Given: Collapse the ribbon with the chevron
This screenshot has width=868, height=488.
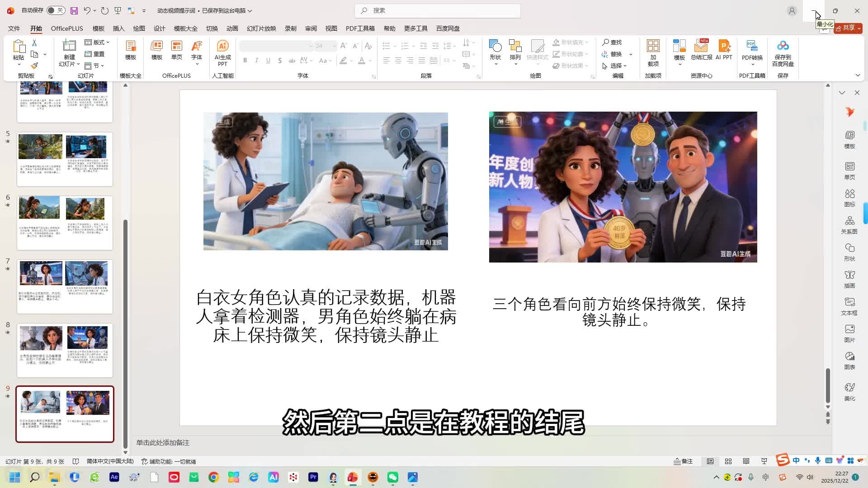Looking at the screenshot, I should click(858, 75).
